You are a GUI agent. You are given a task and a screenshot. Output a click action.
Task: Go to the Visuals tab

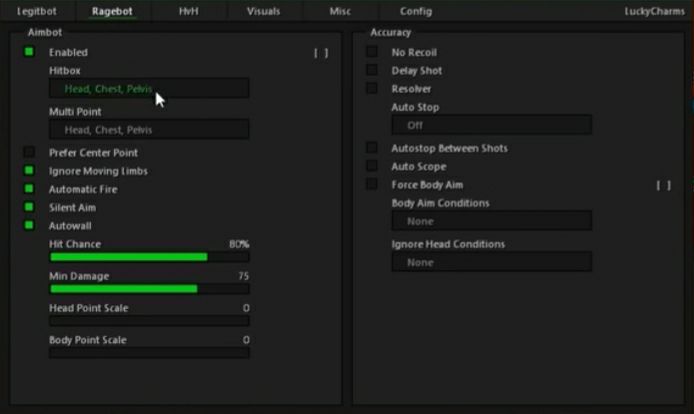pos(263,11)
